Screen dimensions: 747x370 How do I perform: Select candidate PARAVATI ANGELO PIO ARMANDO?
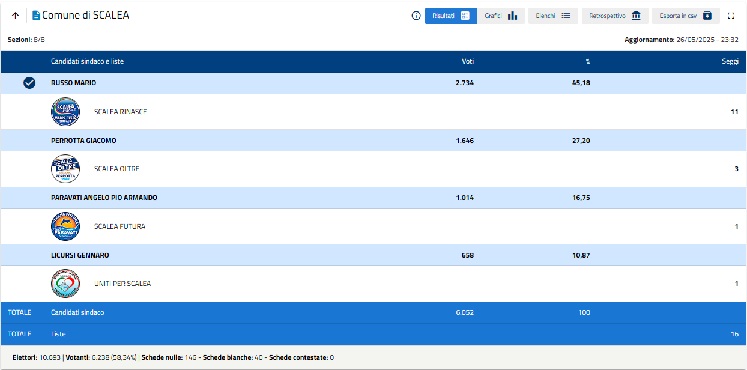104,198
